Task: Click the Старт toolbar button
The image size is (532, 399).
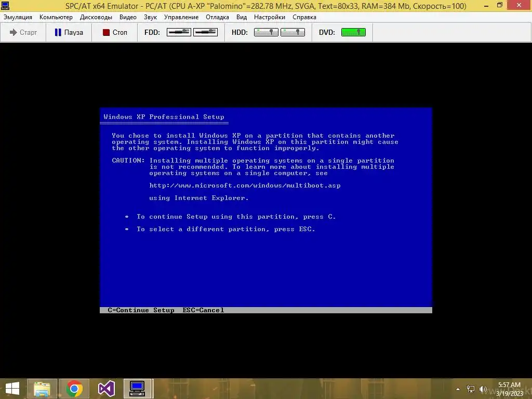Action: click(x=23, y=32)
